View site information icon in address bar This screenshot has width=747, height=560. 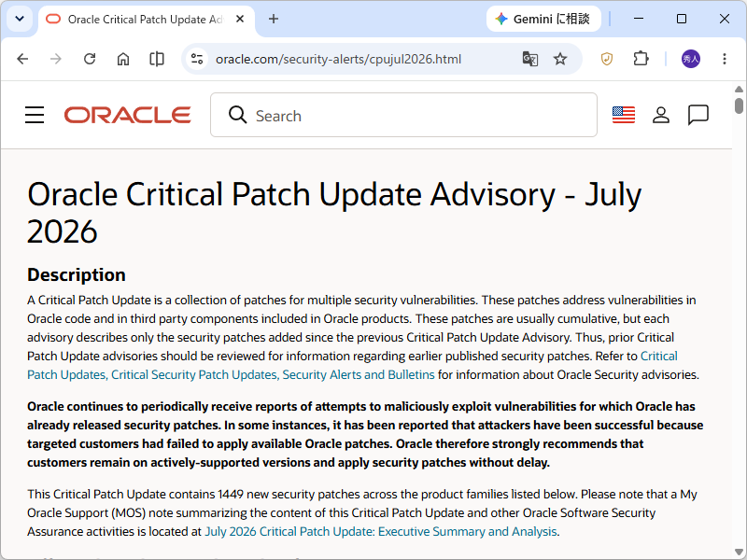pyautogui.click(x=197, y=59)
